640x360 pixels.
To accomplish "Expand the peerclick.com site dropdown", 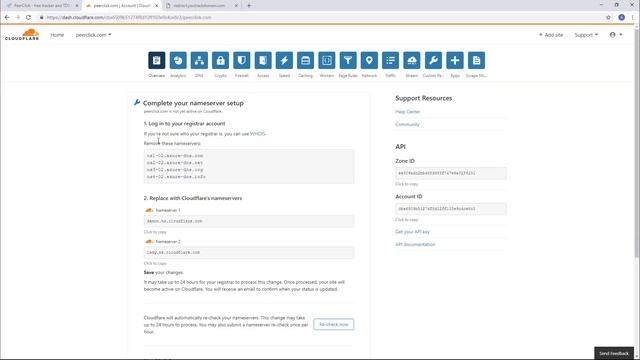I will click(93, 35).
